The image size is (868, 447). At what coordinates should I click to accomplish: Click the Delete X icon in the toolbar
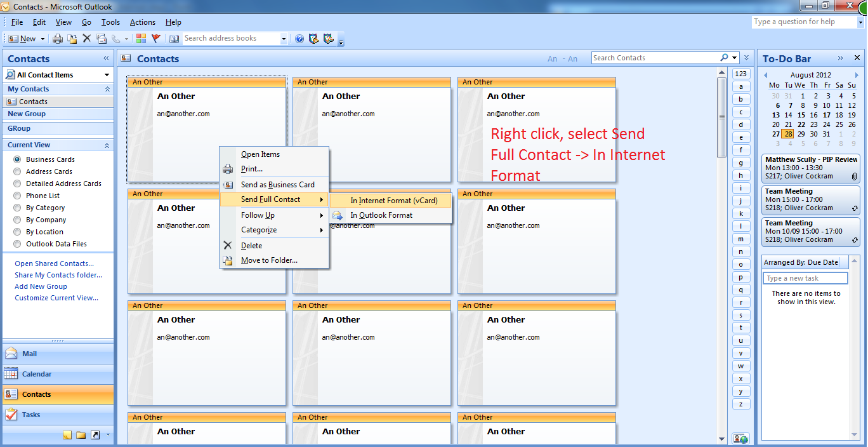pos(87,39)
